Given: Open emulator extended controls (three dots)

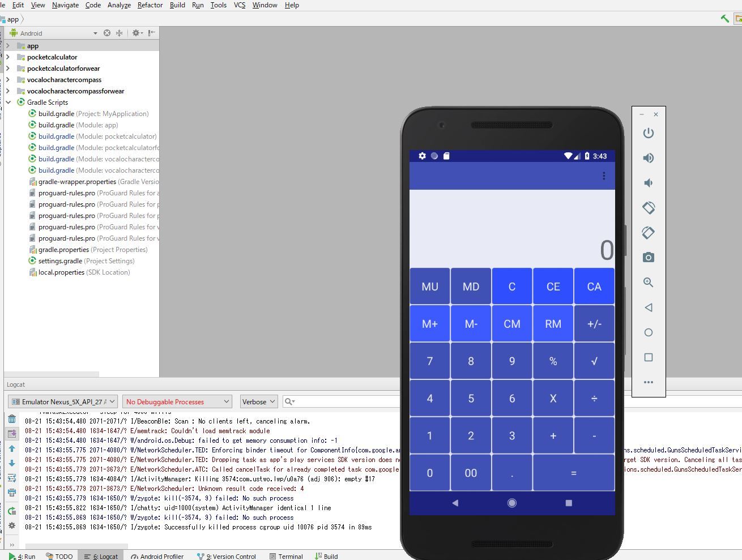Looking at the screenshot, I should coord(648,382).
